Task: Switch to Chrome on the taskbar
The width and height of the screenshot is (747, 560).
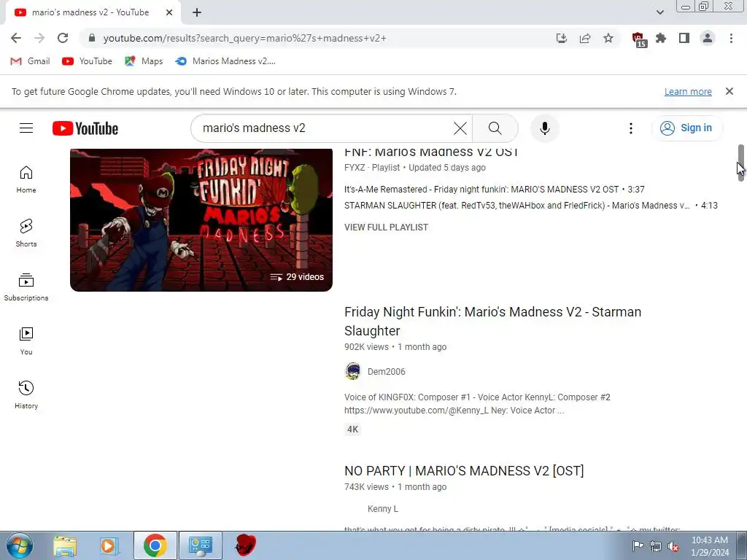Action: [155, 545]
